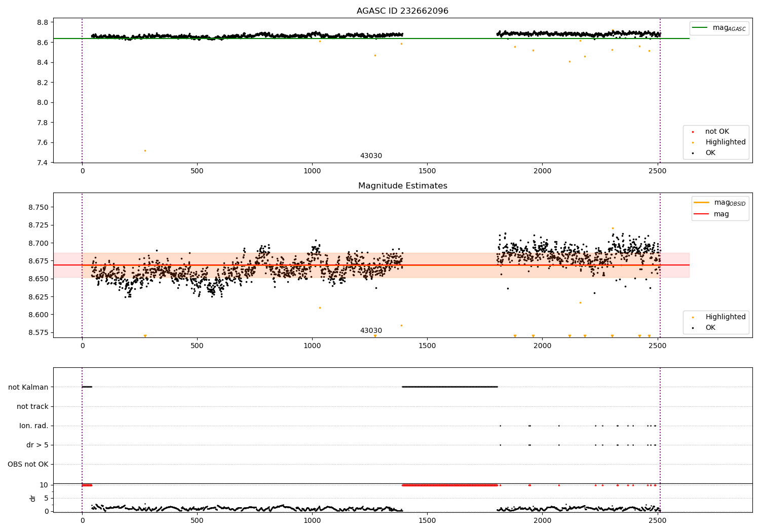This screenshot has width=760, height=532.
Task: Click the green mag AGASC legend line
Action: (x=701, y=28)
